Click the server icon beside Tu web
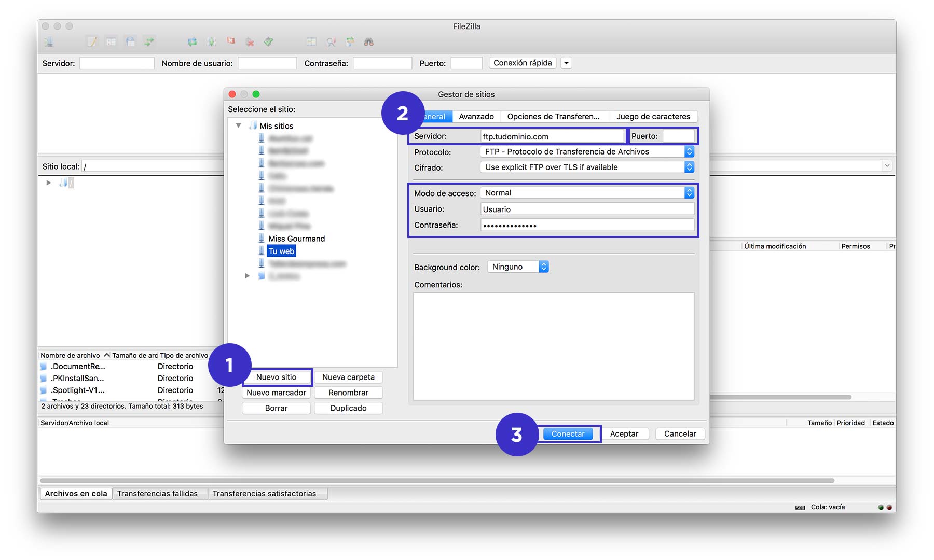This screenshot has width=934, height=560. [262, 251]
